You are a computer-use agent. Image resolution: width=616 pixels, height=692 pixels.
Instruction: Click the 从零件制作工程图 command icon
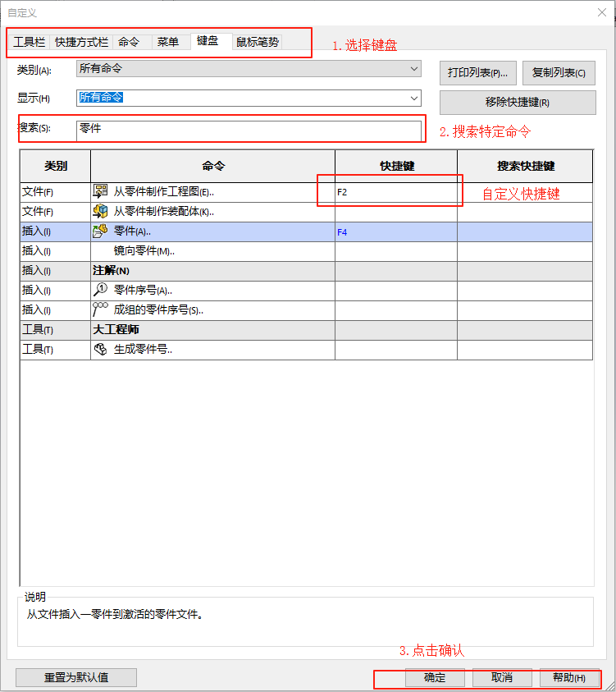[101, 191]
